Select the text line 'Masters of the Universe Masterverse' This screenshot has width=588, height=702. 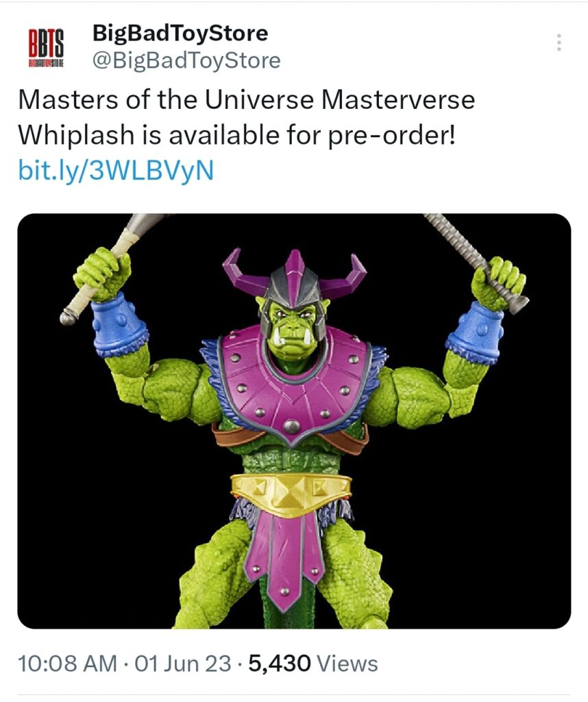tap(246, 99)
